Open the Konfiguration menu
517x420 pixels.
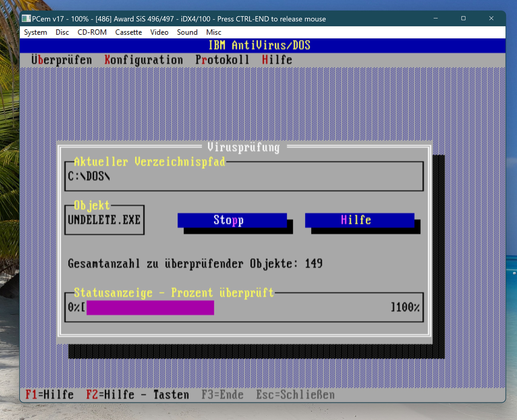(143, 60)
